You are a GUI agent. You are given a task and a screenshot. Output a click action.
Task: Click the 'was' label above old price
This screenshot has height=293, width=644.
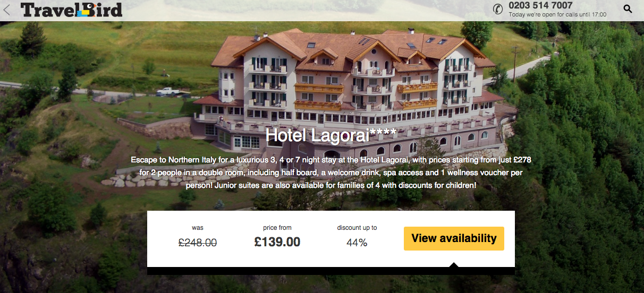(198, 228)
